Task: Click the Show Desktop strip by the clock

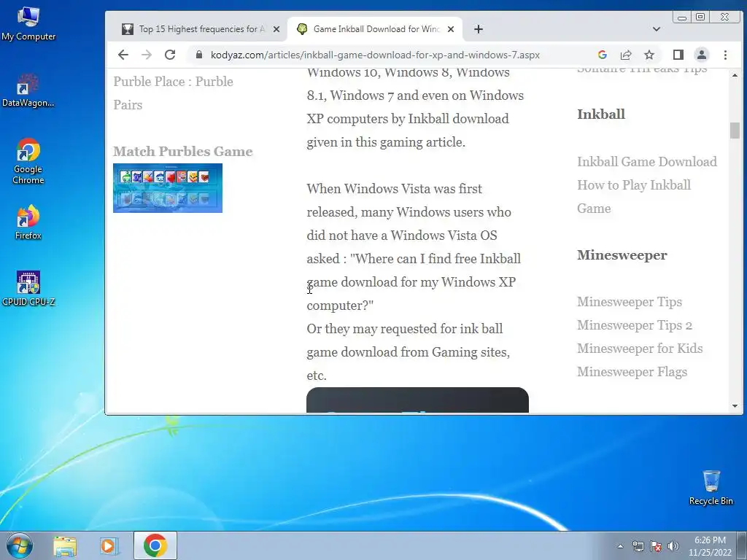Action: (742, 546)
